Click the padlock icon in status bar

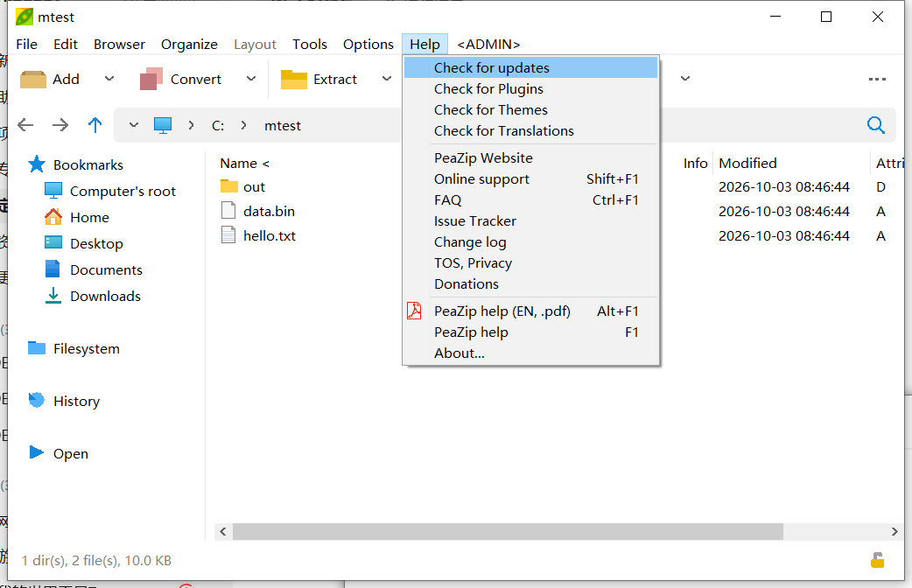click(x=877, y=560)
